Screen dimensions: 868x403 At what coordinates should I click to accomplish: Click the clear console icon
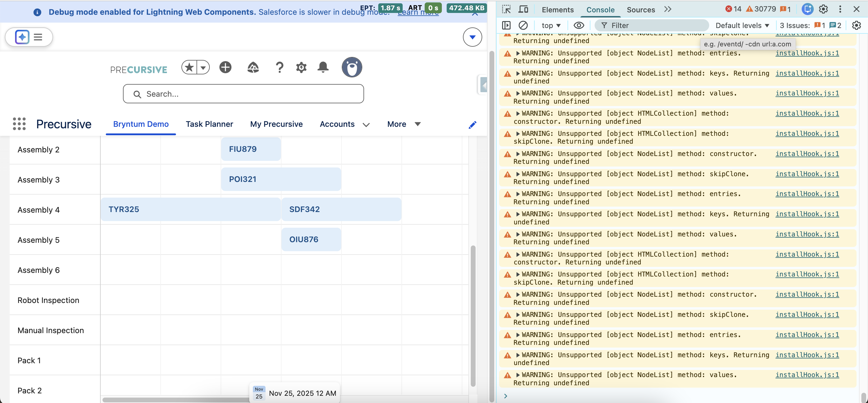point(523,25)
